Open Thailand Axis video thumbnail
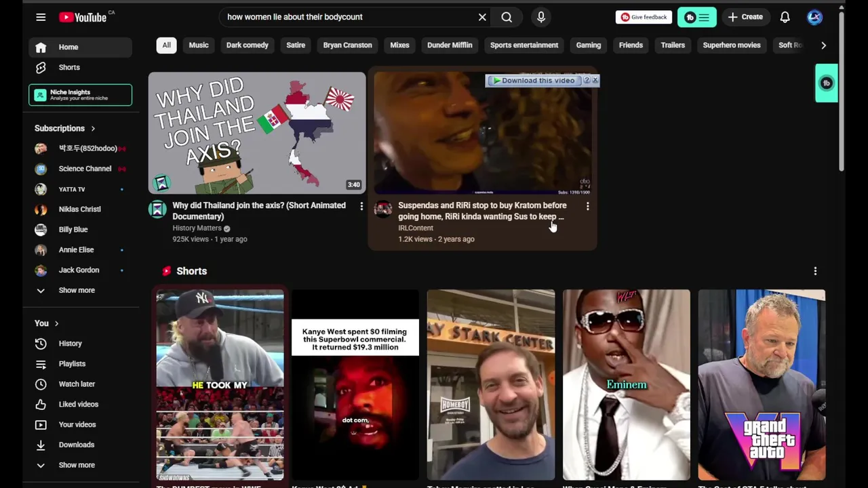The width and height of the screenshot is (868, 488). point(257,133)
